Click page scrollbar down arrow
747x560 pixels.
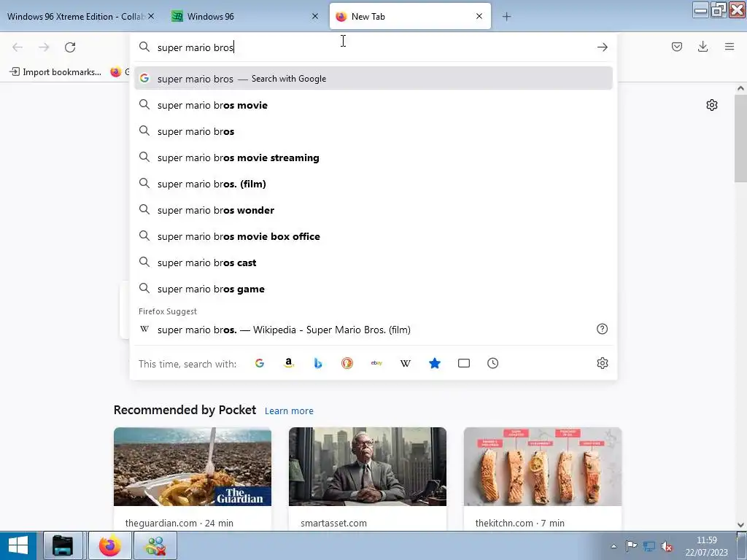pyautogui.click(x=740, y=525)
